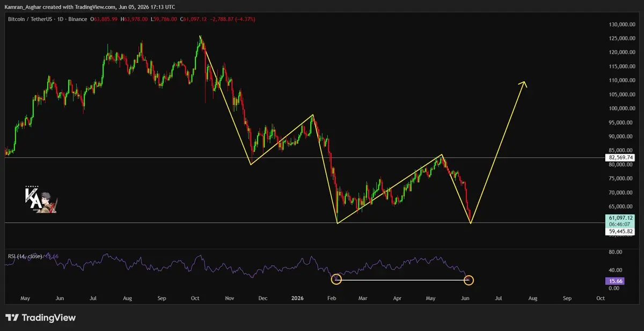Click the yellow projection arrow head
This screenshot has height=331, width=644.
pos(523,84)
